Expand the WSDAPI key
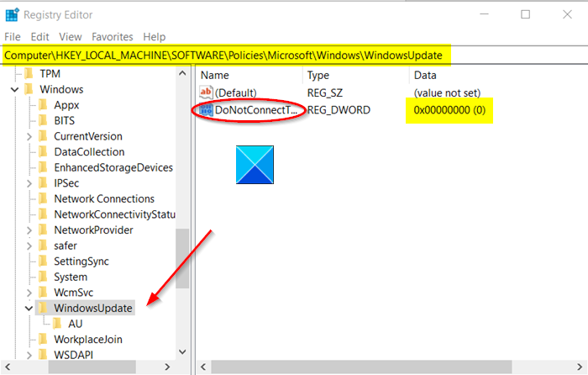The height and width of the screenshot is (375, 588). [29, 355]
